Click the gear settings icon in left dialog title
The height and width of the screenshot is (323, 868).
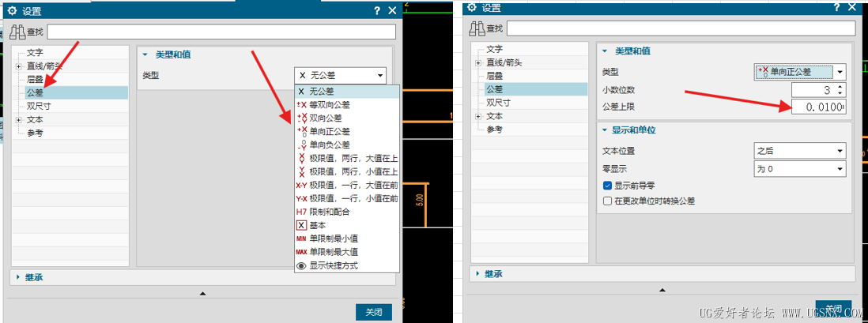tap(12, 10)
